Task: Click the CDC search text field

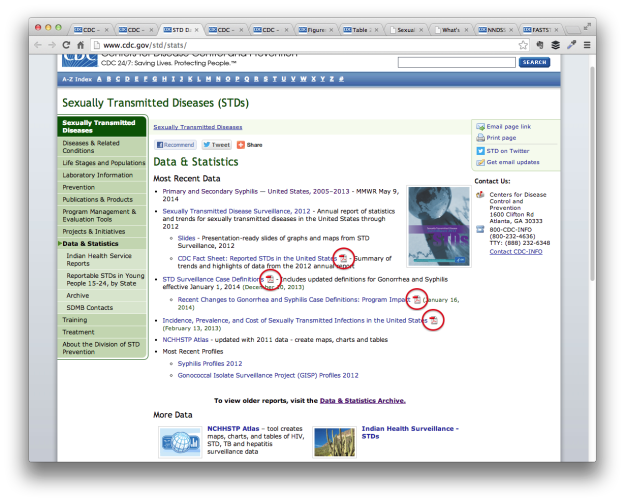Action: coord(456,62)
